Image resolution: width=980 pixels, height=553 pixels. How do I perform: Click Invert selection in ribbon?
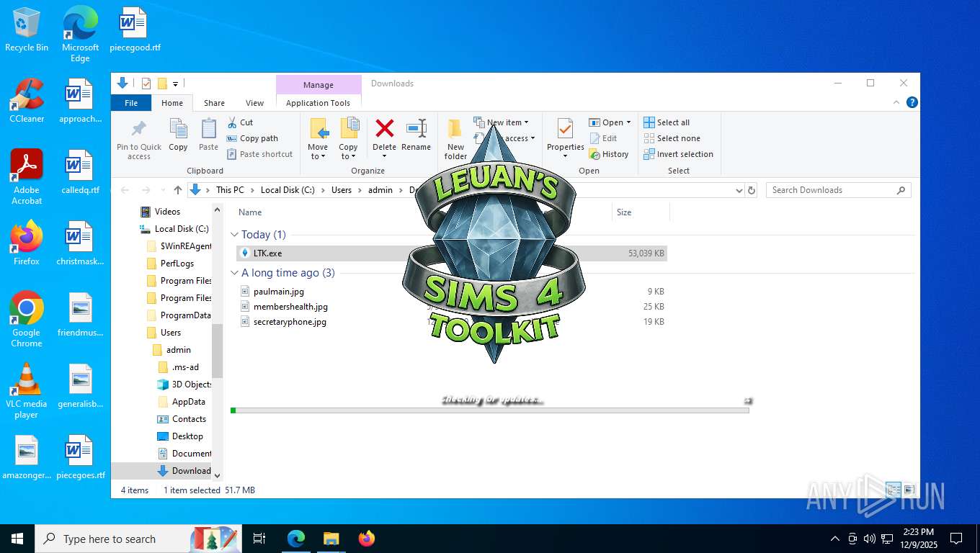[678, 154]
